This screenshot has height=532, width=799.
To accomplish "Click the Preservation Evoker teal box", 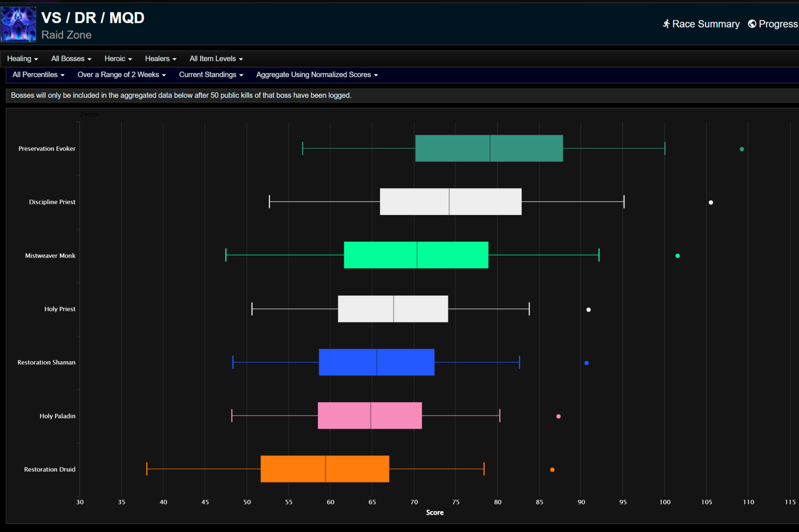I will 489,148.
